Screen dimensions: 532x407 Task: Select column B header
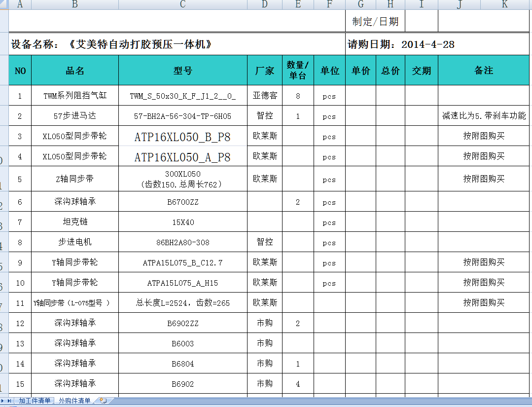75,4
